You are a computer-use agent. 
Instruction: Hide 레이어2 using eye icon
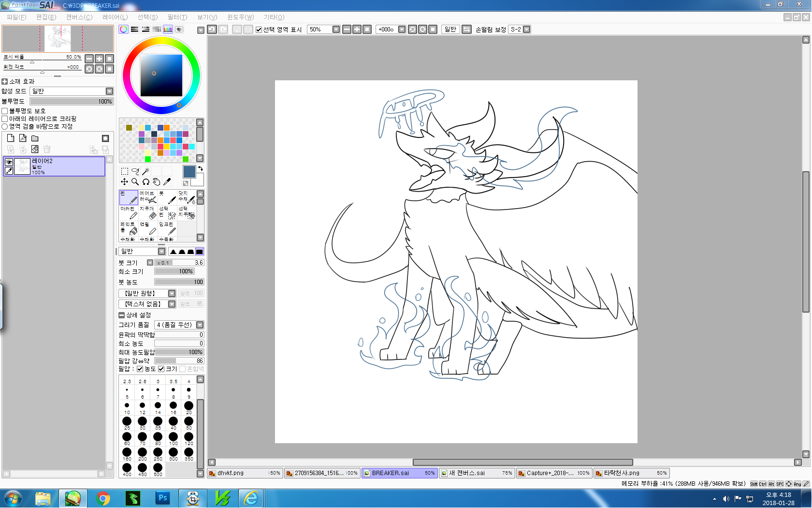9,163
